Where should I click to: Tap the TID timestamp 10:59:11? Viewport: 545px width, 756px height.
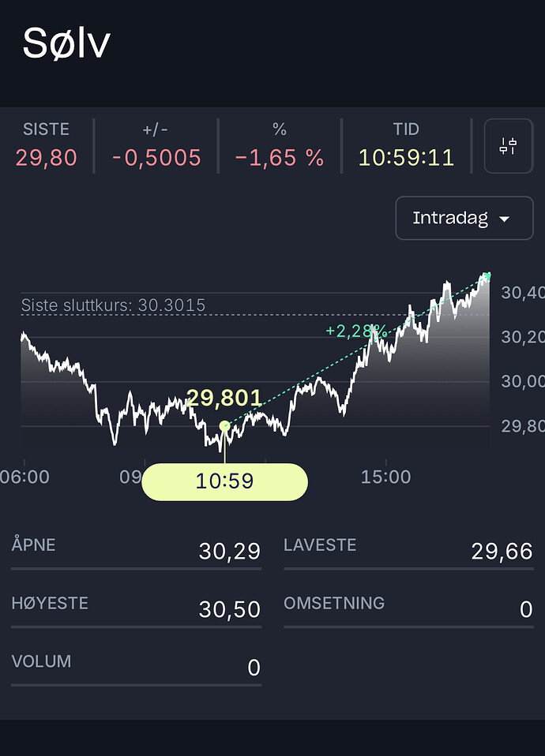(407, 158)
